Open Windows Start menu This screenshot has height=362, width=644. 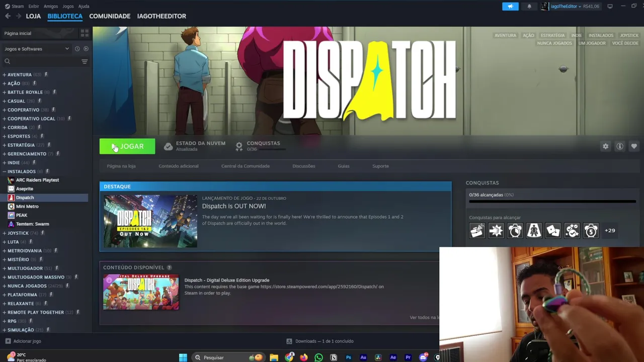183,357
